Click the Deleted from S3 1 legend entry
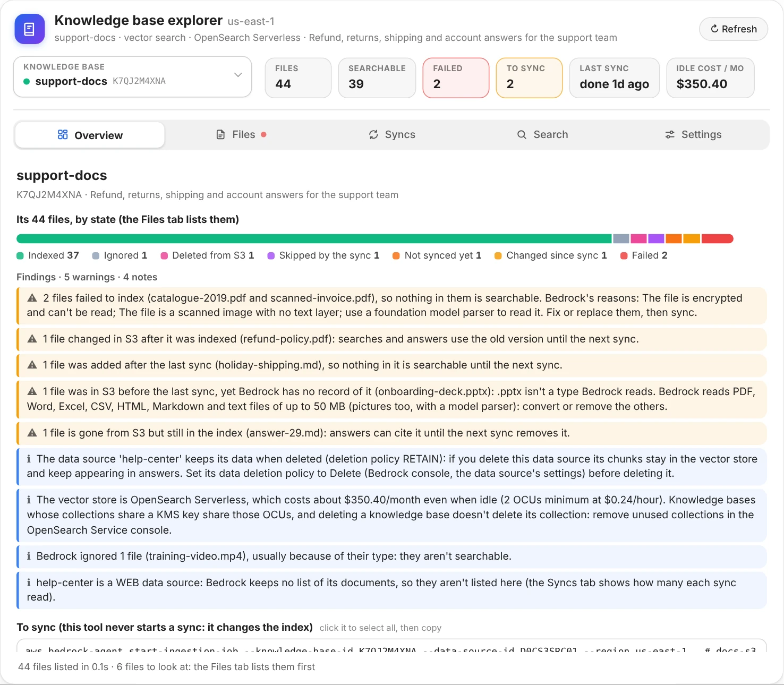The width and height of the screenshot is (784, 685). [207, 255]
